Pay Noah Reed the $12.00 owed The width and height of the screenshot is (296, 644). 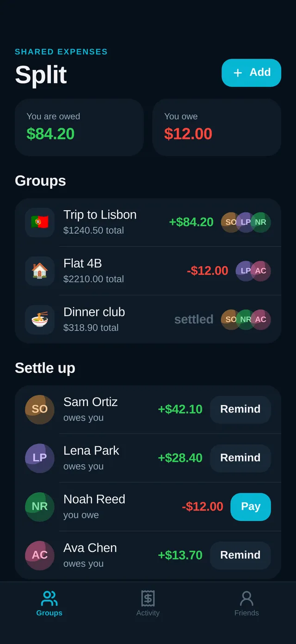click(x=251, y=506)
